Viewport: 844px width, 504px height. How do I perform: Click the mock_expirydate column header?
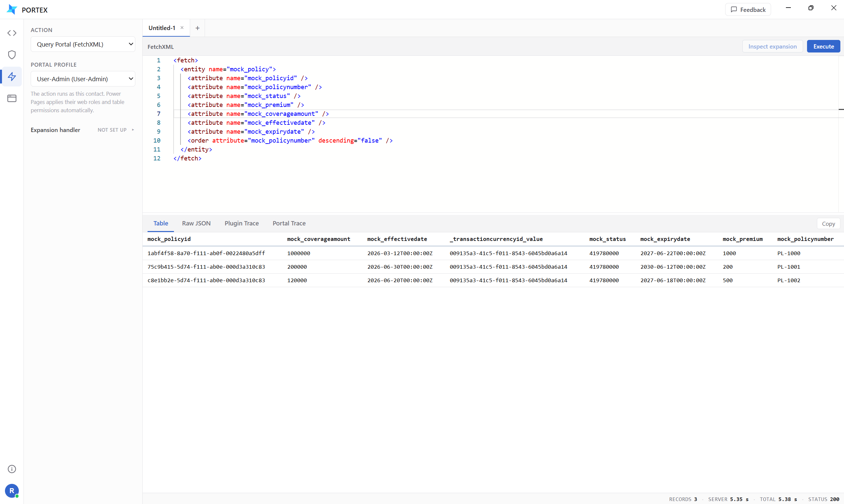pyautogui.click(x=665, y=239)
